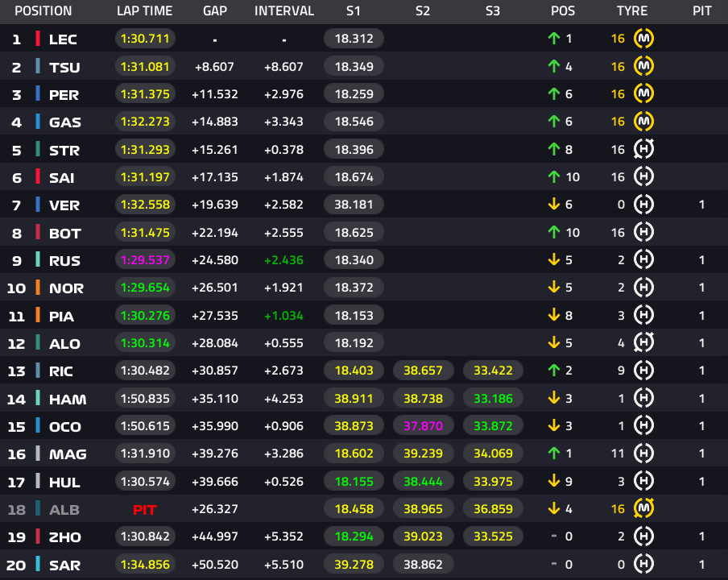Click ALO's hard tyre icon
Image resolution: width=728 pixels, height=580 pixels.
point(644,342)
